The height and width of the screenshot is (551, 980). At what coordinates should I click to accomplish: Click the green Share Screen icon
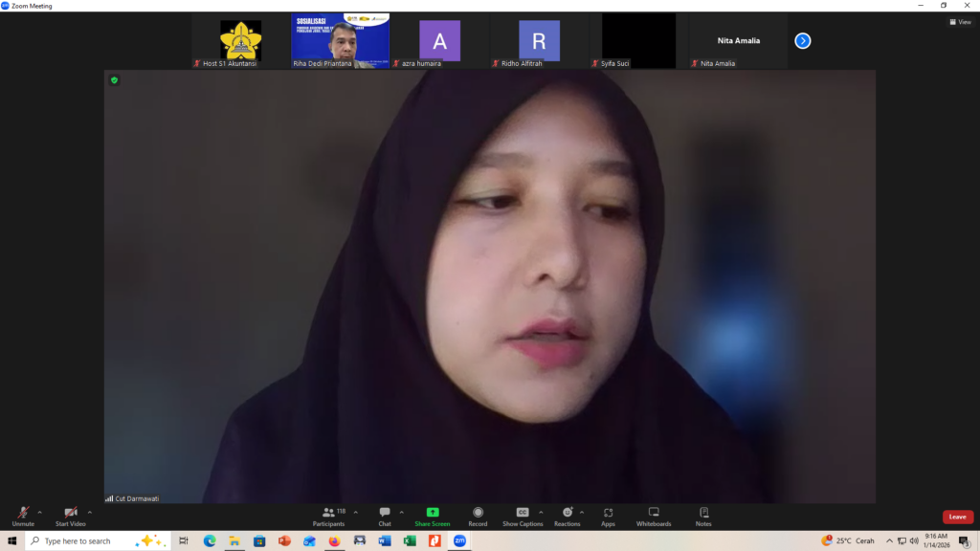click(x=433, y=516)
